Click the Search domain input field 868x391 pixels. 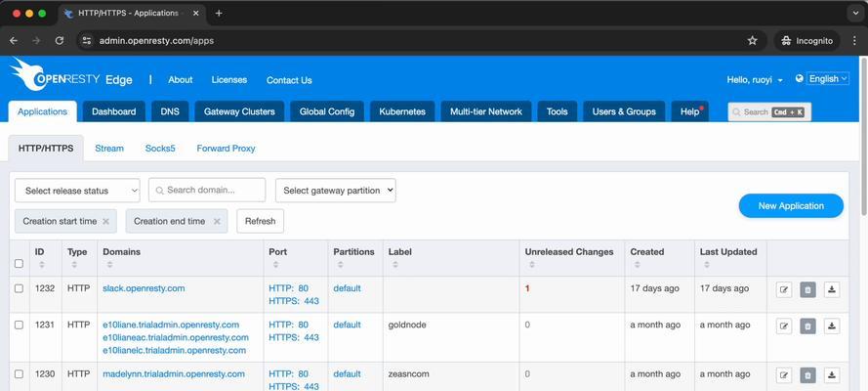pos(207,190)
